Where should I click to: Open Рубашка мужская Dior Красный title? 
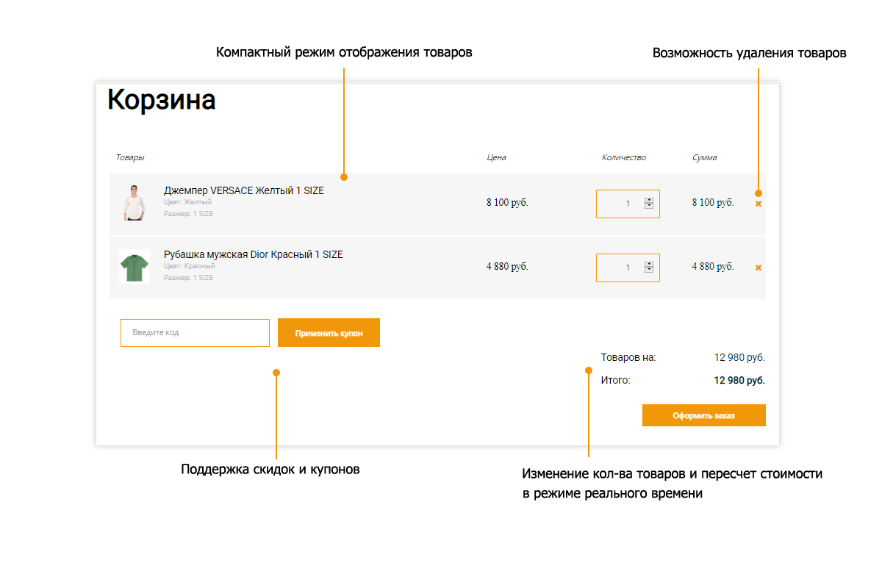(x=254, y=254)
